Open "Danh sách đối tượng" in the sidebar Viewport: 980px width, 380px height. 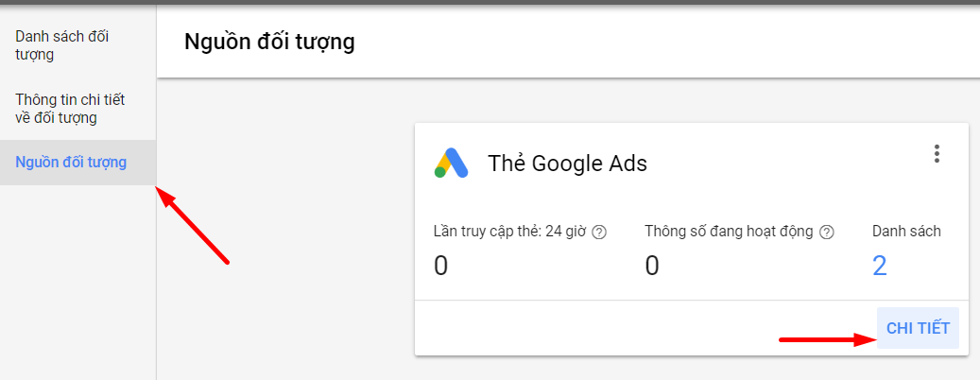[x=62, y=45]
